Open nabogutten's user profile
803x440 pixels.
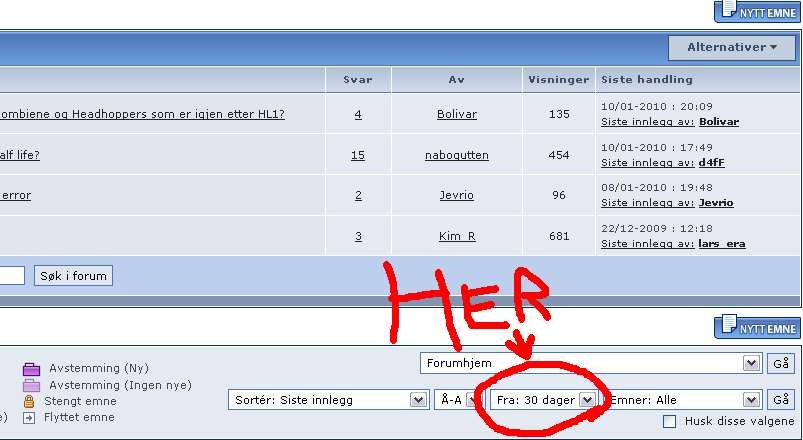457,155
